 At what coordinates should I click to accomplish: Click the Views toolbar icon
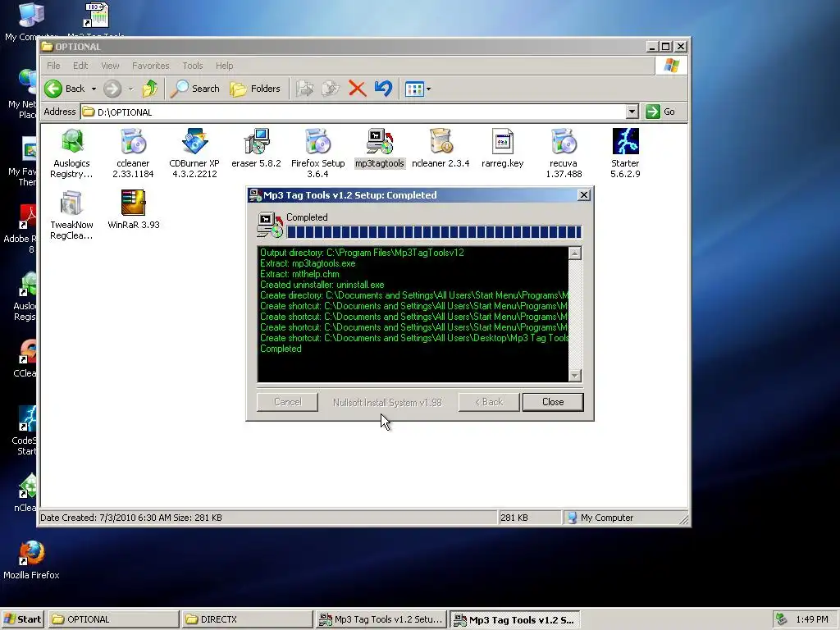(414, 89)
